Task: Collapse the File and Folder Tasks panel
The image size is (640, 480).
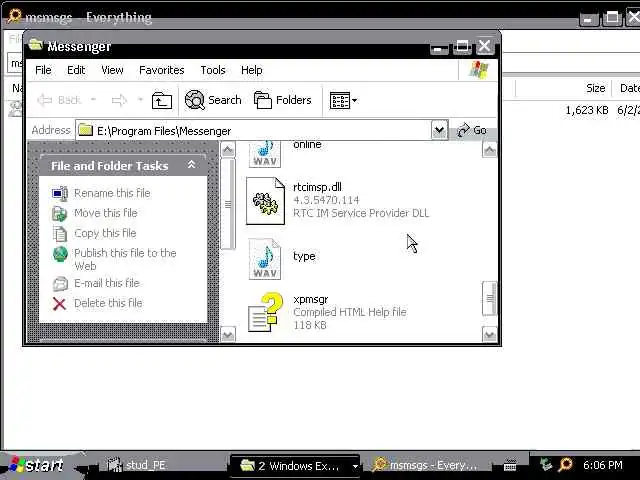Action: [x=191, y=164]
